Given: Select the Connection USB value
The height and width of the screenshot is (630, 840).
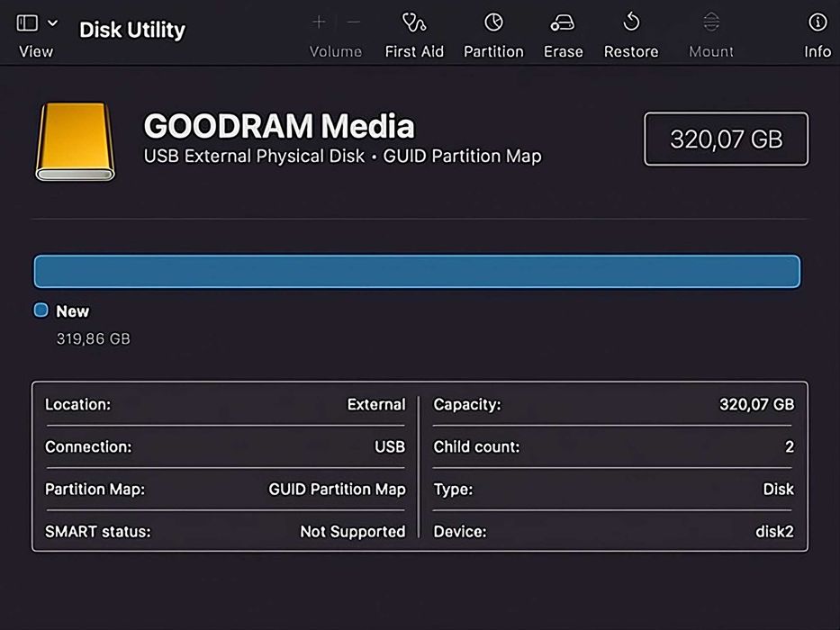Looking at the screenshot, I should pyautogui.click(x=390, y=446).
